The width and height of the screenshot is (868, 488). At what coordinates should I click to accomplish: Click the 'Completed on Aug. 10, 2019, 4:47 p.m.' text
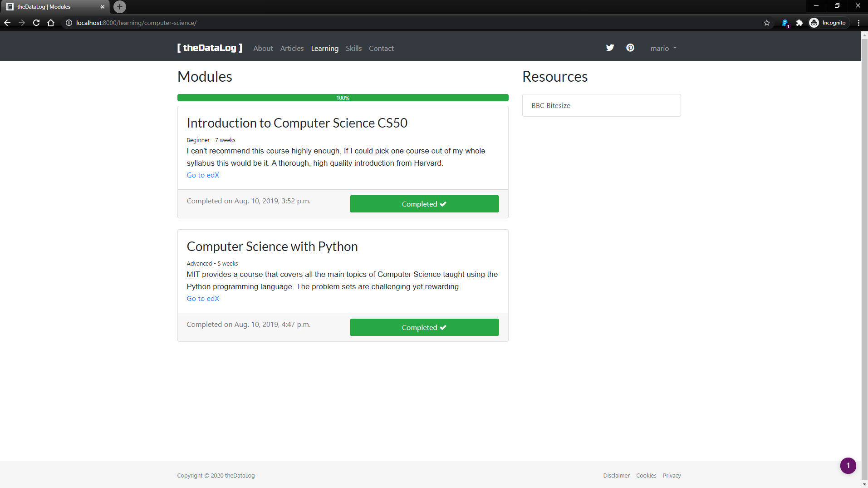coord(249,324)
